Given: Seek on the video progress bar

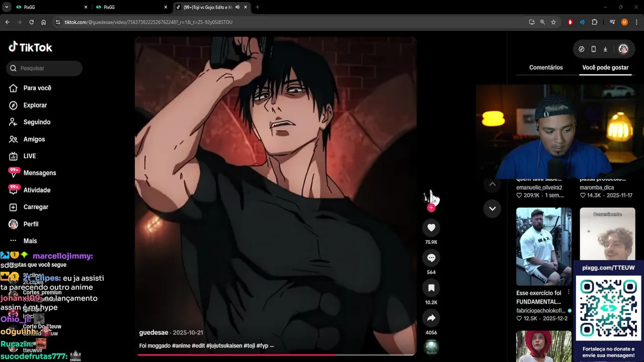Looking at the screenshot, I should pos(276,354).
